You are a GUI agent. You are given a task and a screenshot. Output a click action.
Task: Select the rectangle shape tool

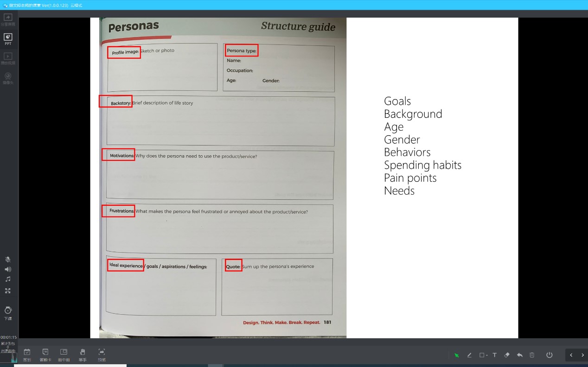(482, 355)
